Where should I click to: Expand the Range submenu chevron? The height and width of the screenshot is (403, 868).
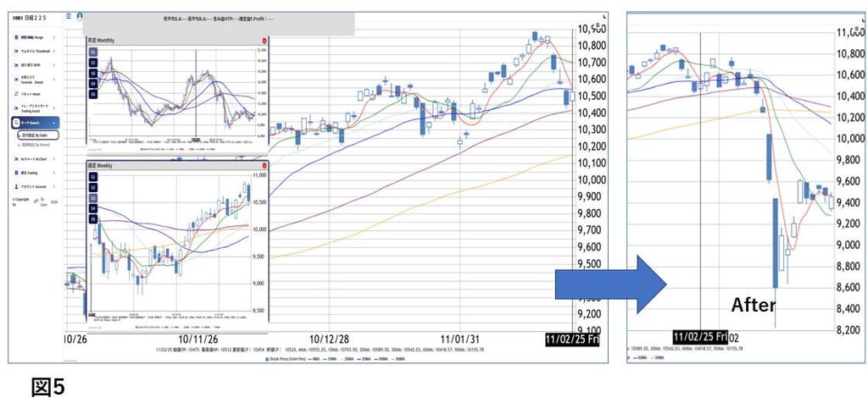point(53,37)
